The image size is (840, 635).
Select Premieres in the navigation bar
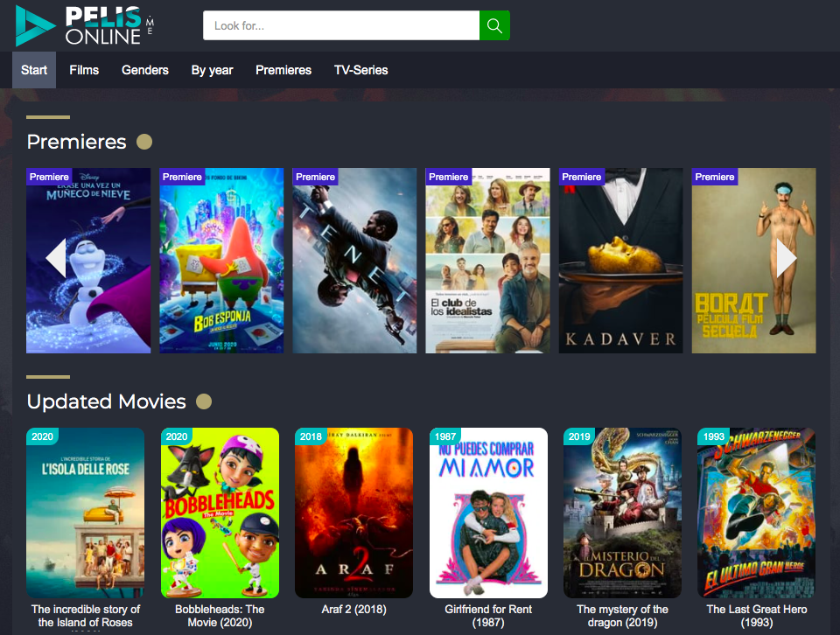[283, 70]
